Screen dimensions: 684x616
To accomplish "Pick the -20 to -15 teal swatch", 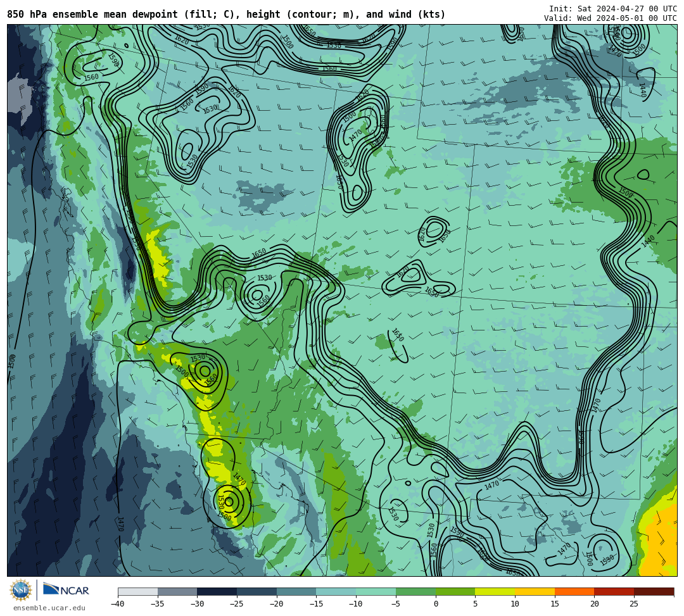I will pos(296,591).
